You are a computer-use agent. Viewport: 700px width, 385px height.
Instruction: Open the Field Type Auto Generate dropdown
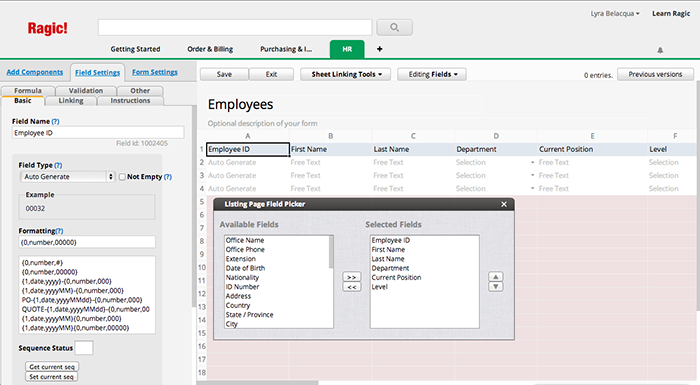pyautogui.click(x=67, y=176)
